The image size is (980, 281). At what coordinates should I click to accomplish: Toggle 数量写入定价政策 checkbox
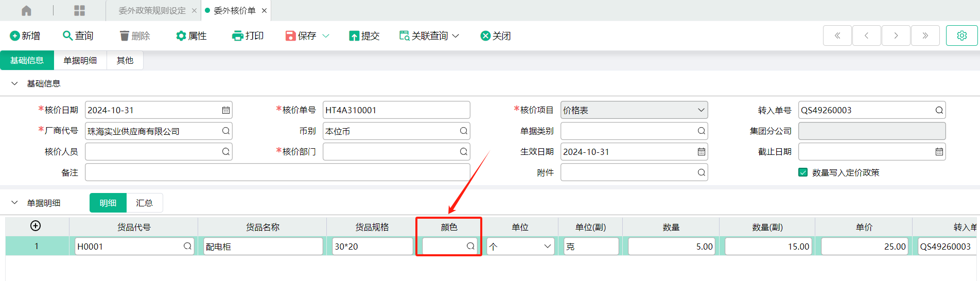(803, 172)
